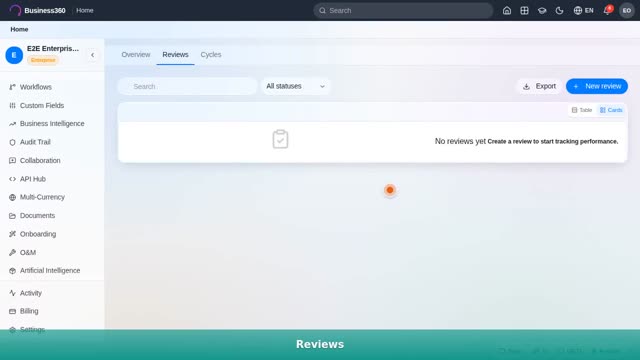640x360 pixels.
Task: Open API Hub in sidebar
Action: coord(52,179)
